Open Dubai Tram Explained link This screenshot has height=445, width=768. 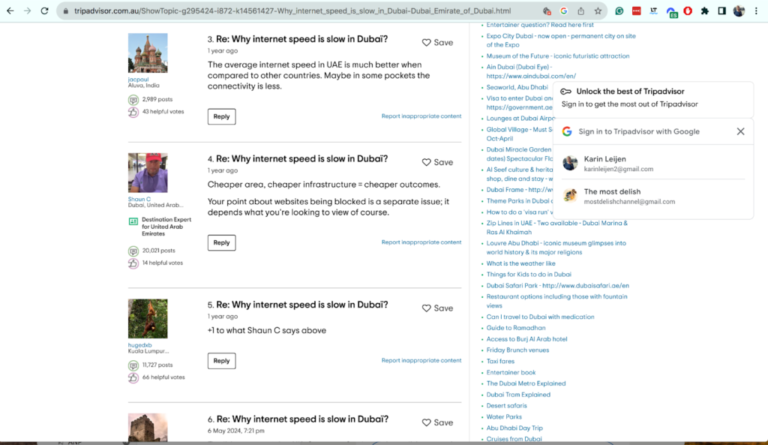coord(518,395)
